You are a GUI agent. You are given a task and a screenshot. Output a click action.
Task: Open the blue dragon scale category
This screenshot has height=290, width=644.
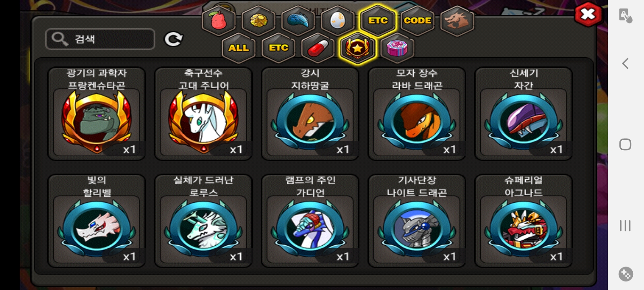(298, 20)
